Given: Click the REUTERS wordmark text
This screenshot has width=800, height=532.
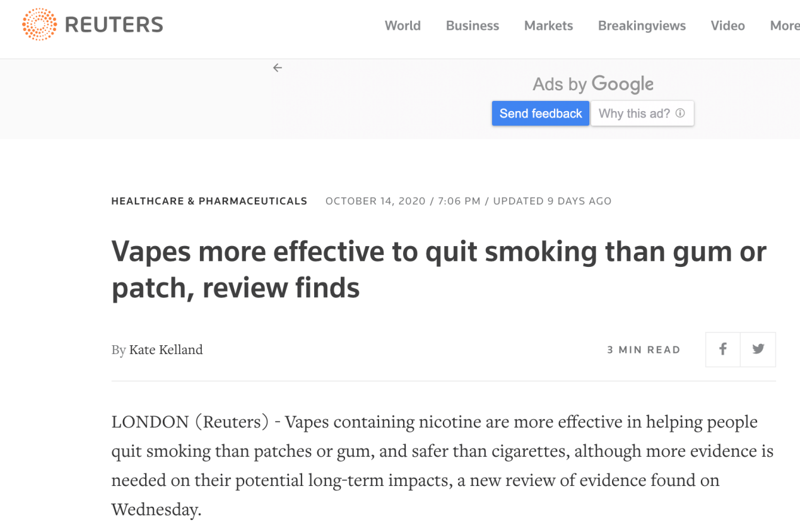Looking at the screenshot, I should [x=114, y=25].
